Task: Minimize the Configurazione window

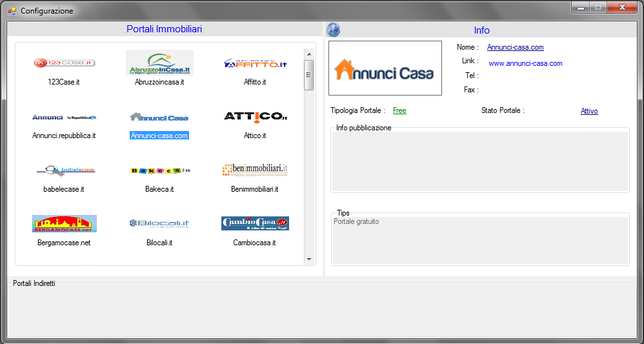Action: (580, 7)
